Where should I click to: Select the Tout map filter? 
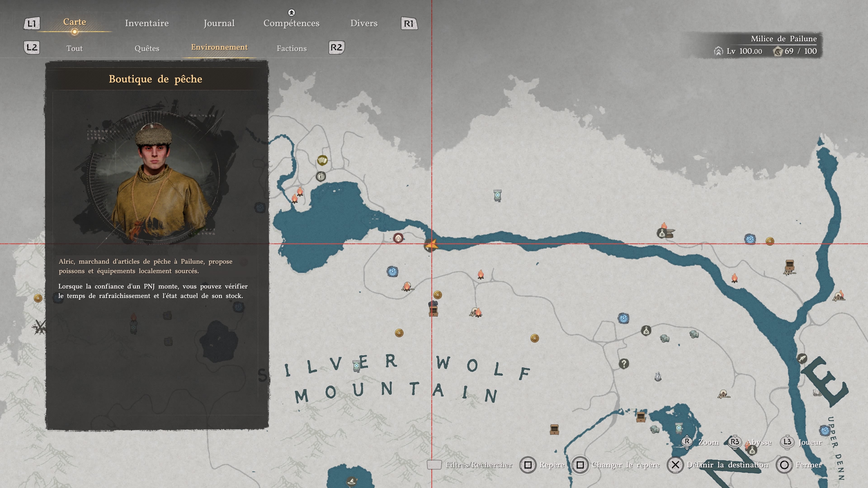74,49
